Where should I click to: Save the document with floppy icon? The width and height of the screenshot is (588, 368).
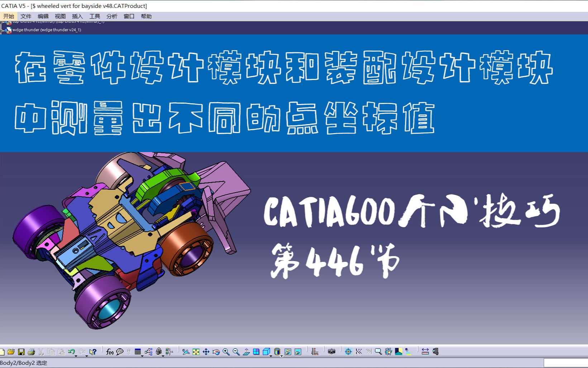[21, 352]
